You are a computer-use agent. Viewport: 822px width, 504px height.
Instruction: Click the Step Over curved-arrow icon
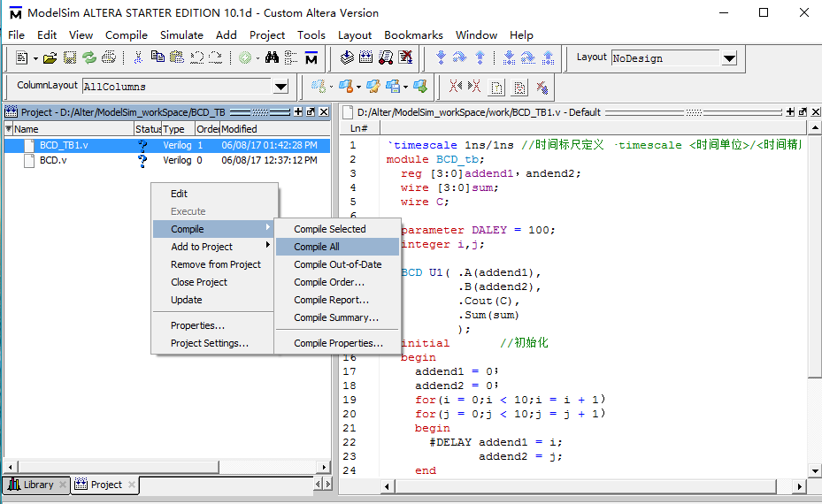pyautogui.click(x=460, y=57)
